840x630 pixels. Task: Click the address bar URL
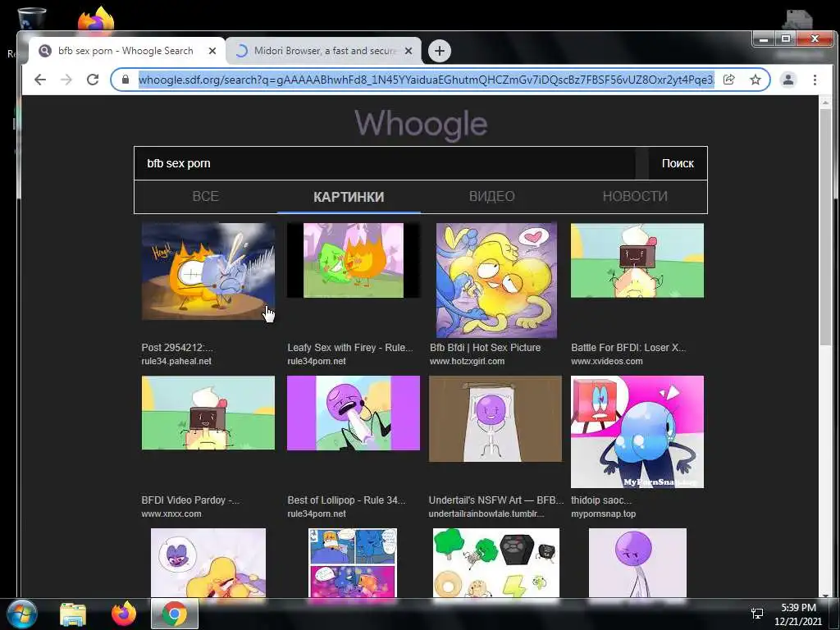[426, 80]
